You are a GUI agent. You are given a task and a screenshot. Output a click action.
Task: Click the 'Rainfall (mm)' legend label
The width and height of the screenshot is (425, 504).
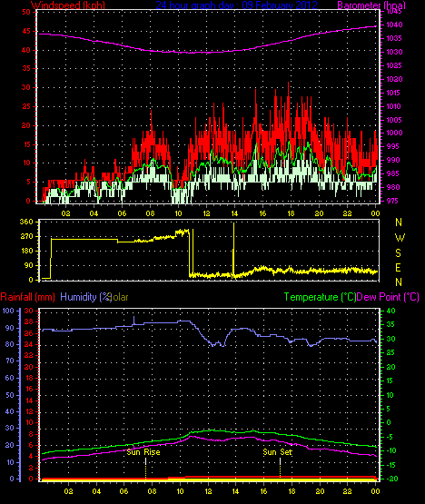point(27,297)
